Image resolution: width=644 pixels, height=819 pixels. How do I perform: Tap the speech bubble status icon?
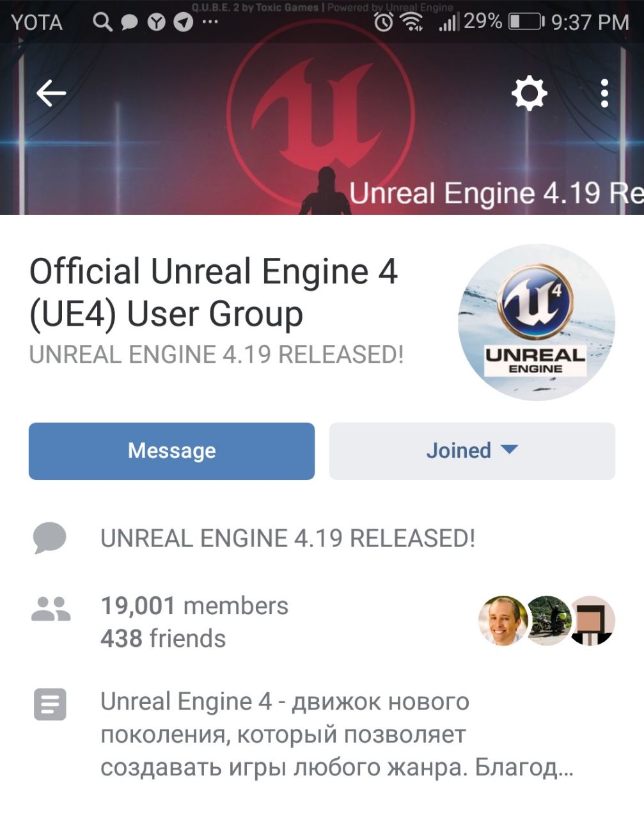click(x=50, y=538)
